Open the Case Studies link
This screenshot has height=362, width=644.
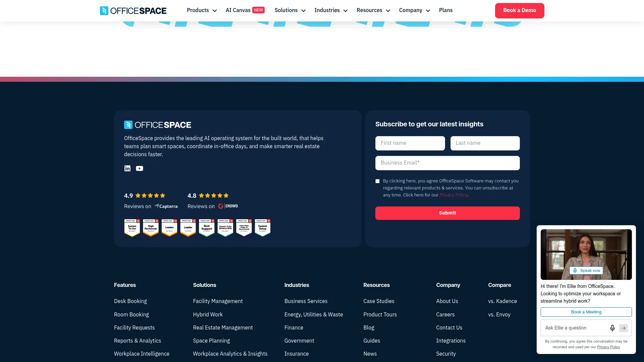click(x=379, y=301)
